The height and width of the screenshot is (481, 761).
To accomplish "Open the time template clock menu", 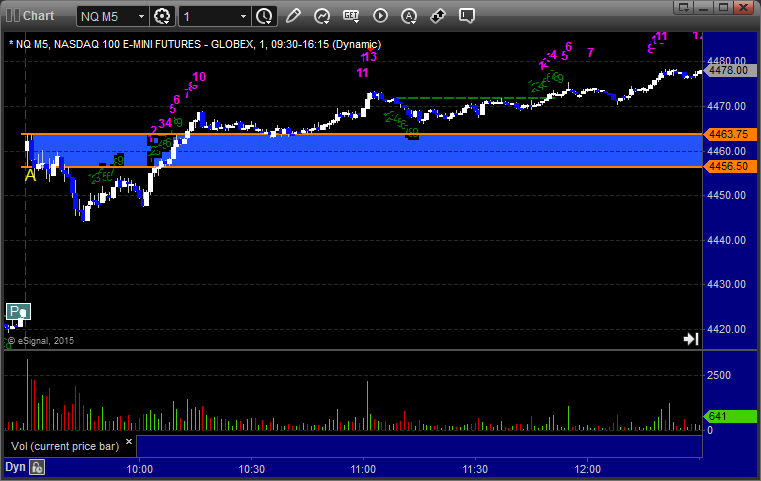I will click(x=265, y=17).
